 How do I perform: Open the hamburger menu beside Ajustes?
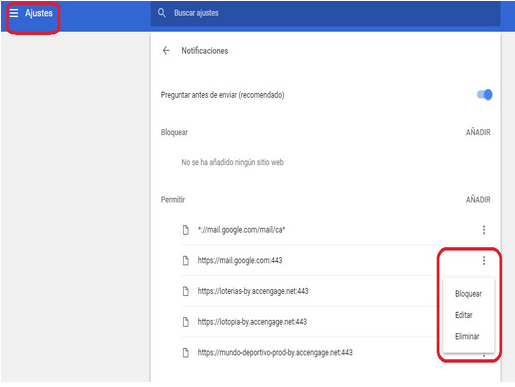tap(14, 13)
